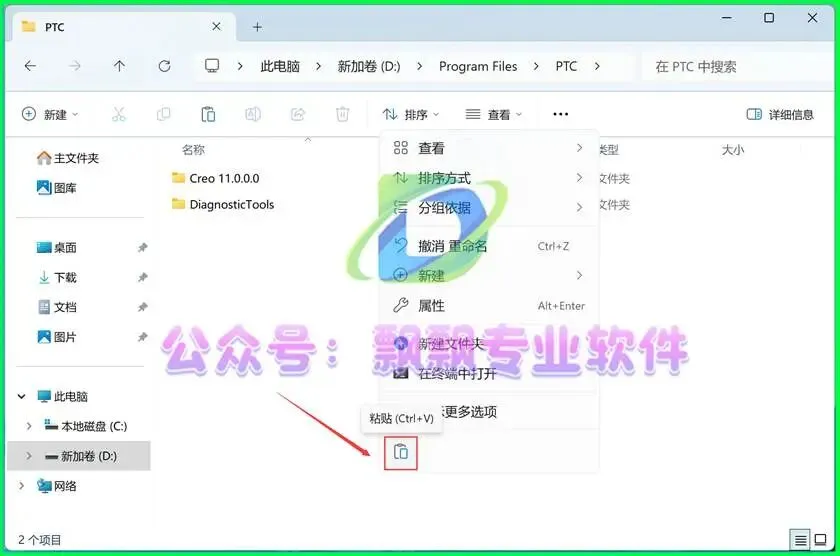Go back with the left arrow
Viewport: 840px width, 556px height.
(31, 66)
